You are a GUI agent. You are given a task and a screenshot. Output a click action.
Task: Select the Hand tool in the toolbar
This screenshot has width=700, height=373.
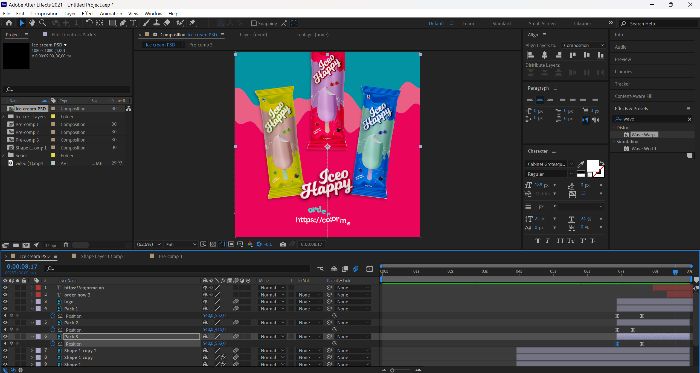coord(33,23)
